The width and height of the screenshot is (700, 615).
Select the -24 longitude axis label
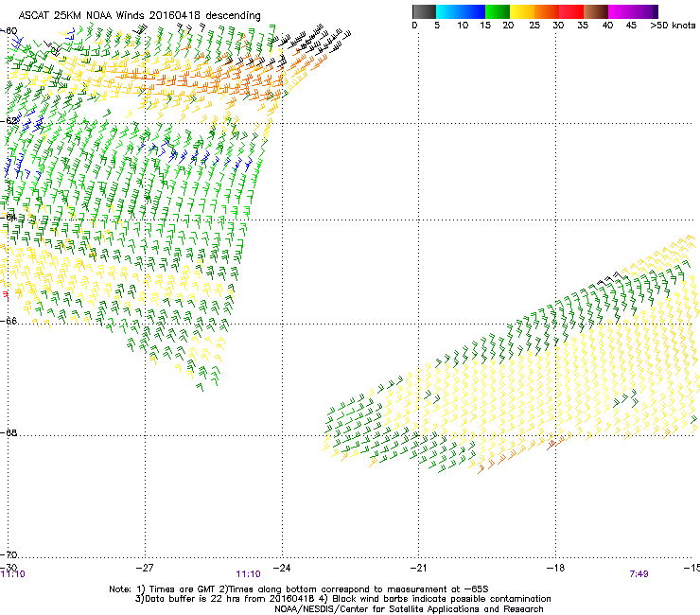pyautogui.click(x=281, y=568)
